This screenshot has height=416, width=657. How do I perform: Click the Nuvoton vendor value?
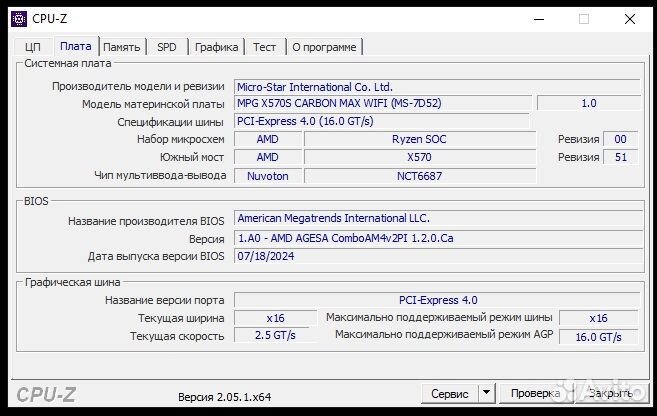pyautogui.click(x=268, y=176)
